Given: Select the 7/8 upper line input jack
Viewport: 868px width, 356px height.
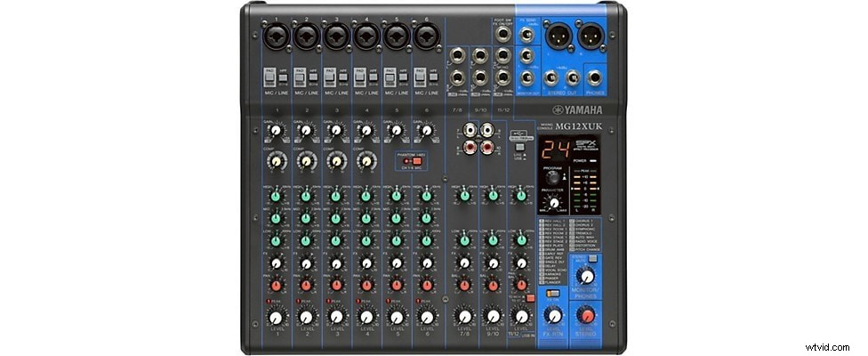Looking at the screenshot, I should (458, 56).
